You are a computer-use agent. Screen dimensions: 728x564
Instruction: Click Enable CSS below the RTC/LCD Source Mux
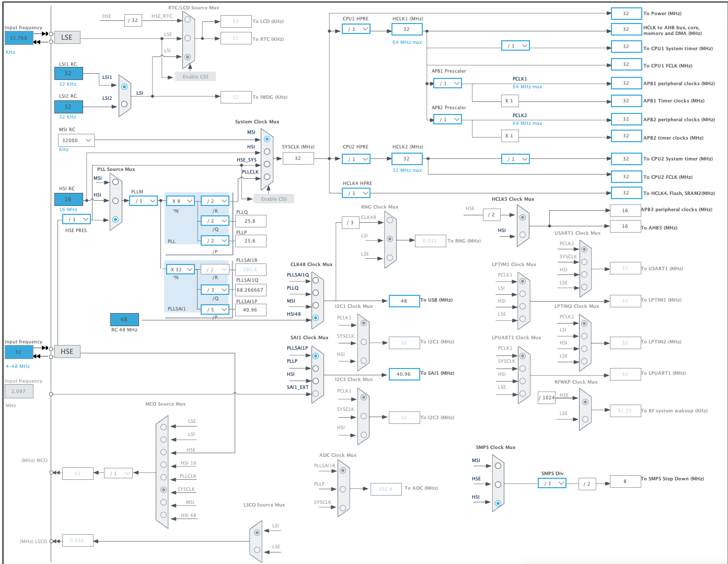[195, 76]
